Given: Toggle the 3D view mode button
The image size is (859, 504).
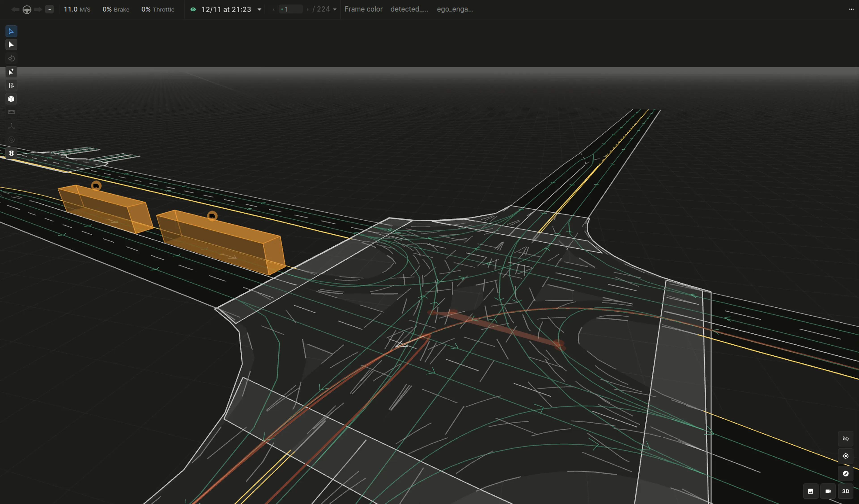Looking at the screenshot, I should coord(845,491).
